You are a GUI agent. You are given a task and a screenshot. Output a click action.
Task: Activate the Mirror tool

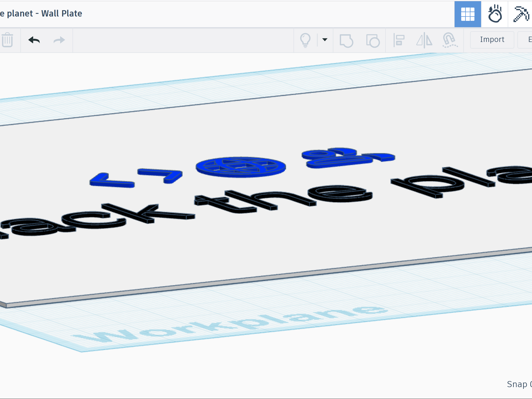(424, 40)
